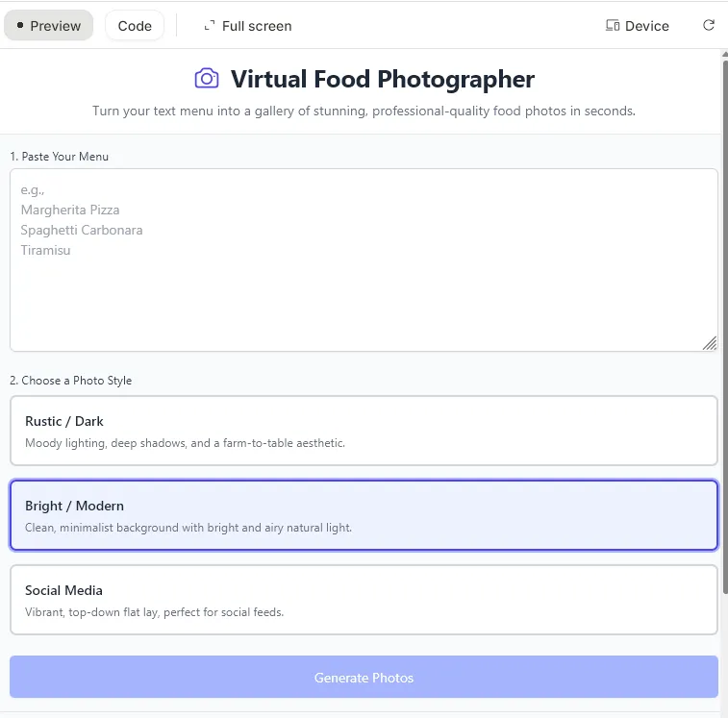Click the Virtual Food Photographer heading
The height and width of the screenshot is (718, 728).
click(382, 79)
